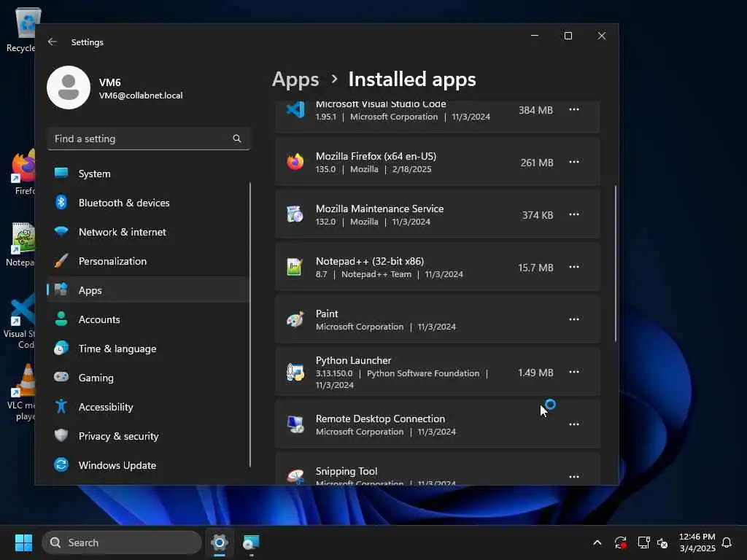Open more options for Mozilla Maintenance Service

(x=574, y=214)
